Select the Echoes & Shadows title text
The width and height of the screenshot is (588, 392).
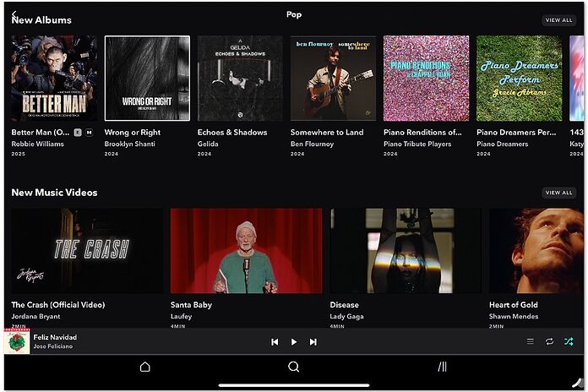pos(232,133)
